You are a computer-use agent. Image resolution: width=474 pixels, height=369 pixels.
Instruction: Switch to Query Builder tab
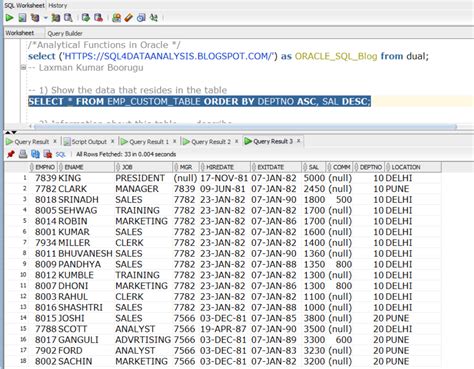coord(65,33)
